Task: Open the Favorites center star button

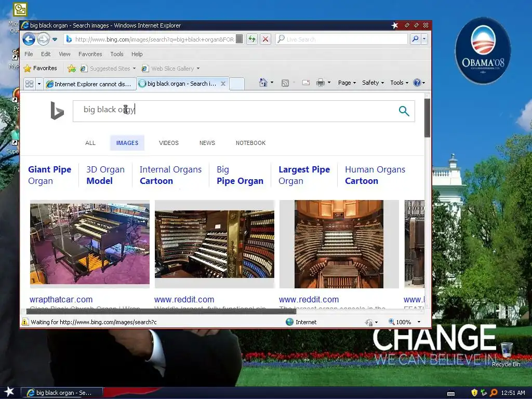Action: (40, 68)
